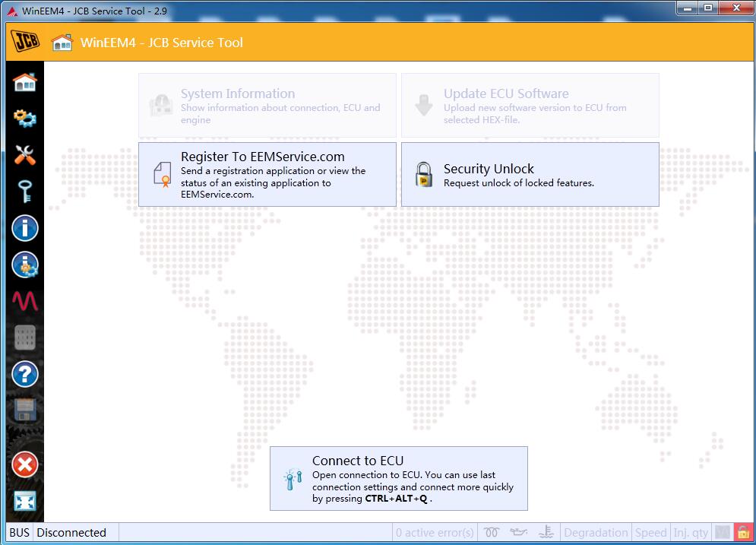Viewport: 756px width, 545px height.
Task: Select the System Information tile
Action: click(267, 106)
